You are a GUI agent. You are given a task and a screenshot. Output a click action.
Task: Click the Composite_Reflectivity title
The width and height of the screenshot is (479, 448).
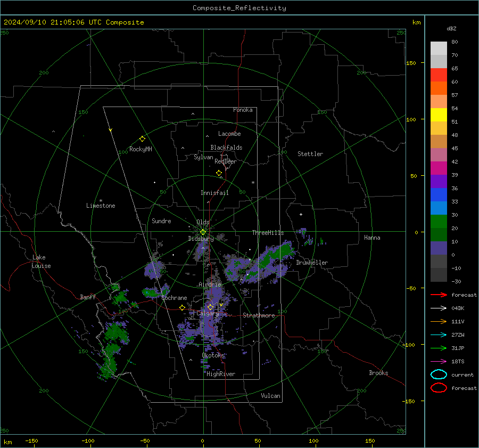coord(240,8)
